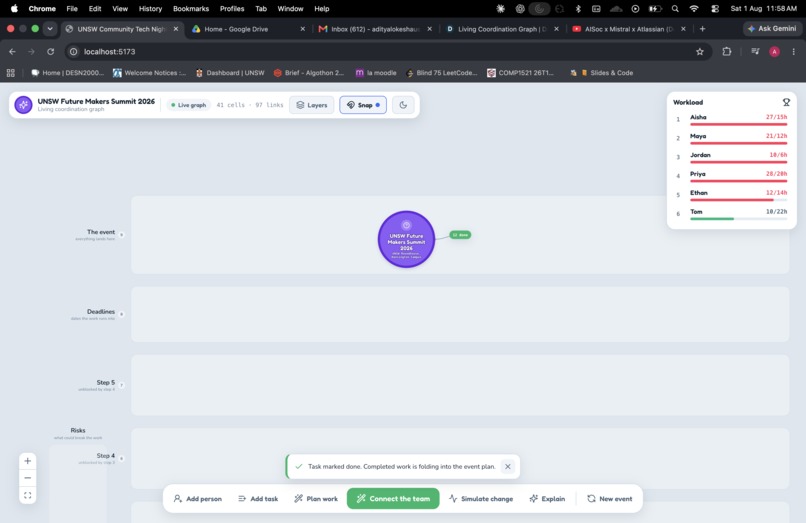
Task: Switch to AISoc x Mistral x Atlassian tab
Action: (629, 29)
